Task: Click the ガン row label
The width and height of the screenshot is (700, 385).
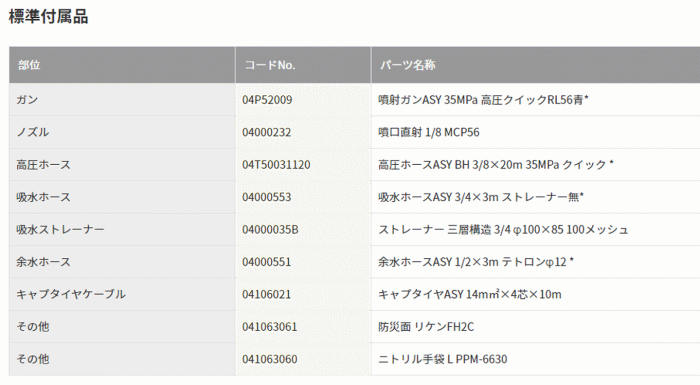Action: pos(27,100)
